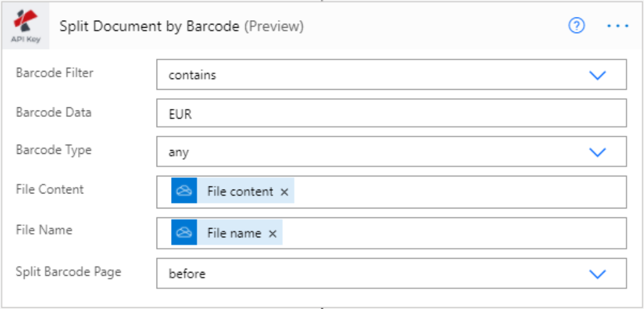Screen dimensions: 644x309
Task: Expand the Split Barcode Page chevron arrow
Action: (597, 274)
